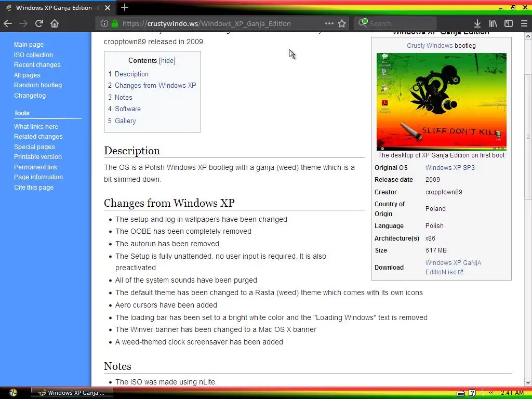Close the Windows XP Ganja Edition tab
This screenshot has height=399, width=532.
click(107, 7)
